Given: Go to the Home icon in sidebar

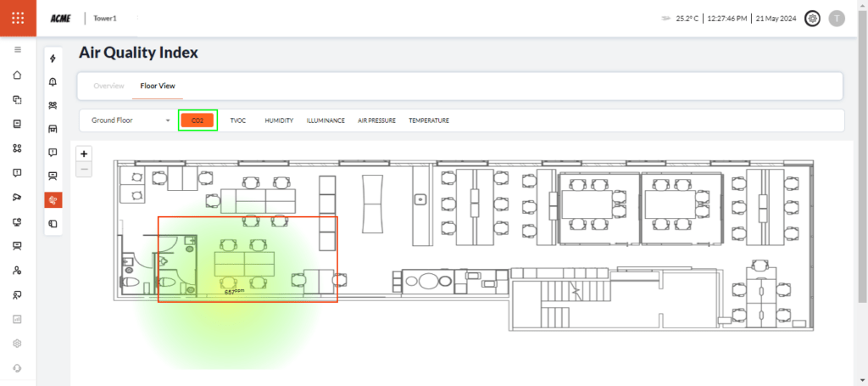Looking at the screenshot, I should [18, 75].
